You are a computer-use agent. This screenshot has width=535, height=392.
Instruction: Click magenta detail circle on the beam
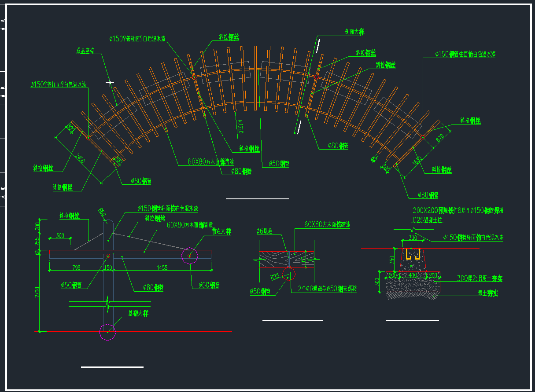pyautogui.click(x=190, y=256)
